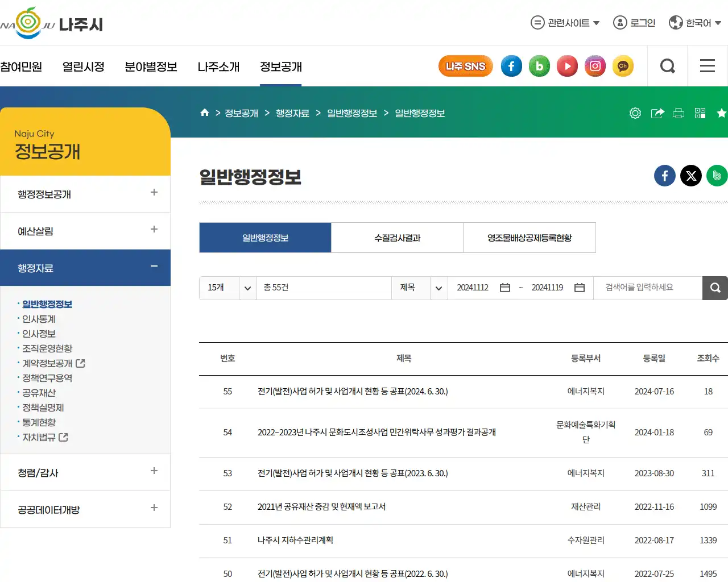Open external 계약정보공개 link icon
This screenshot has height=582, width=728.
[80, 363]
